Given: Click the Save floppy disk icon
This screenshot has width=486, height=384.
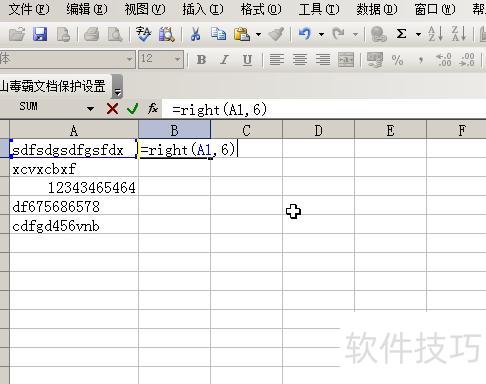Looking at the screenshot, I should tap(40, 34).
